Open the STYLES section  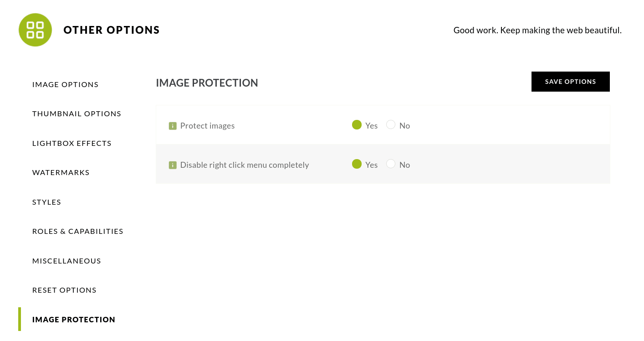pos(46,201)
